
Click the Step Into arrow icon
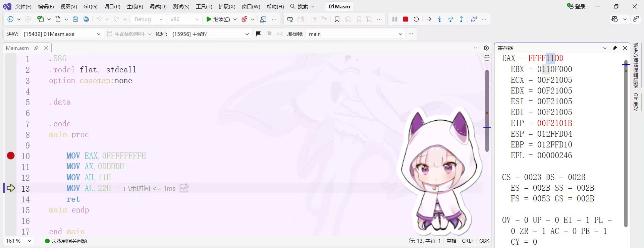coord(440,19)
